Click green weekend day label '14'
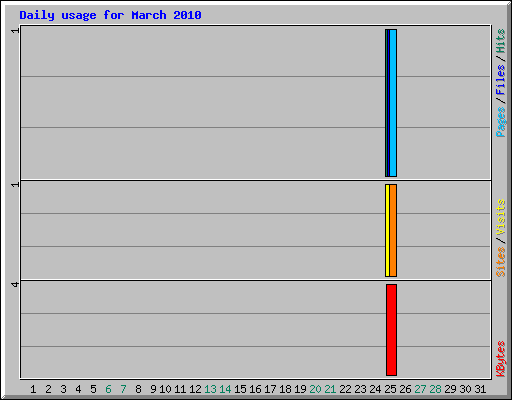 pos(225,389)
